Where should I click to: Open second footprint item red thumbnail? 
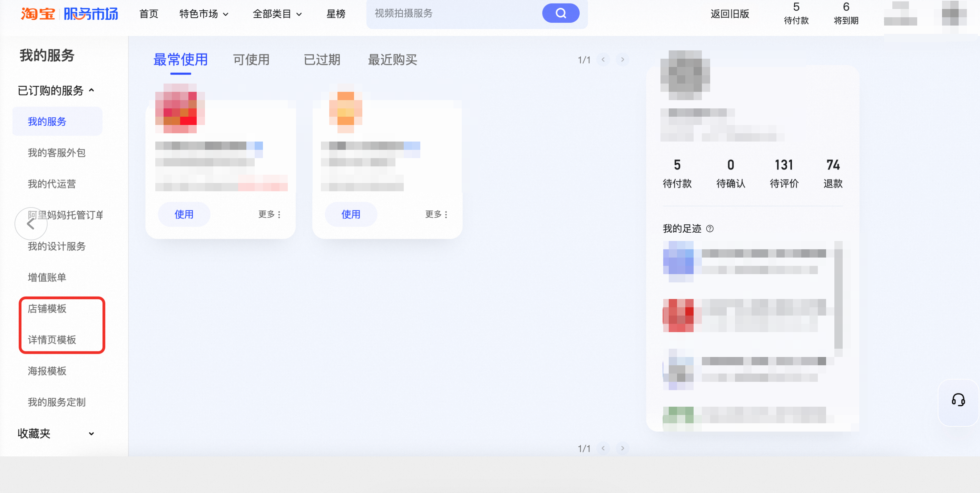coord(678,316)
